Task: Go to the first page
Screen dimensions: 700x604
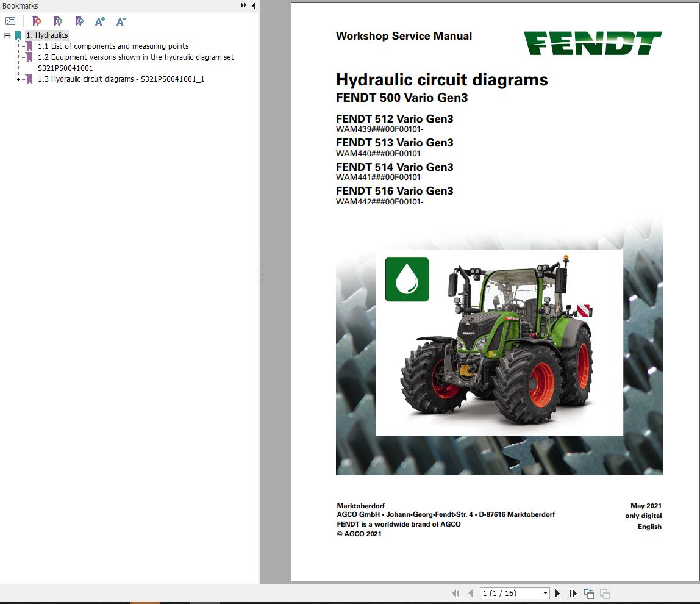Action: click(x=455, y=593)
